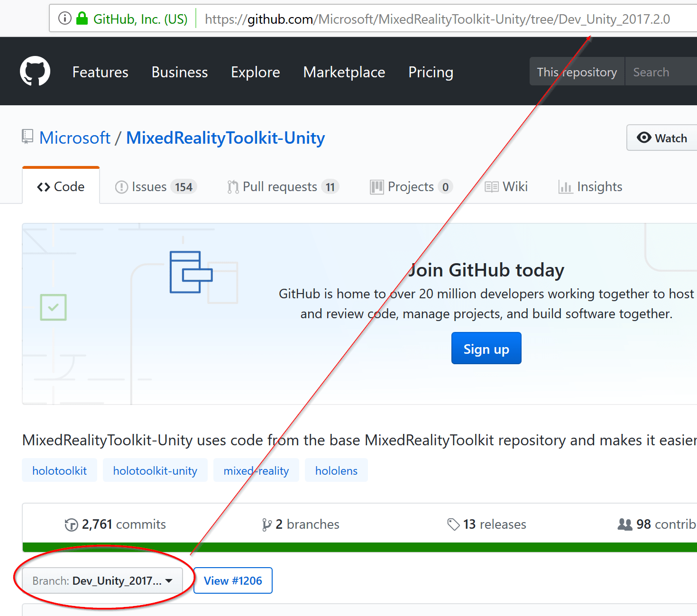
Task: Open the MixedRealityToolkit-Unity repository link
Action: (226, 138)
